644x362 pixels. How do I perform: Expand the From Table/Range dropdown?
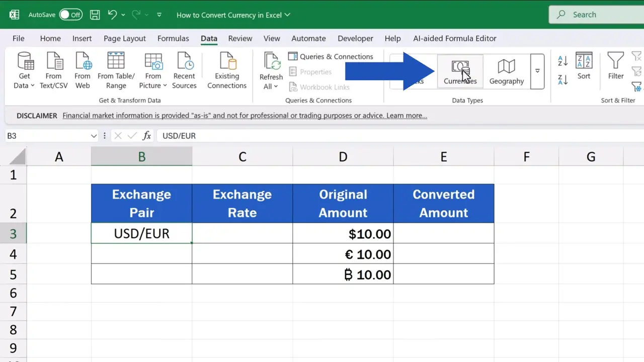(116, 70)
